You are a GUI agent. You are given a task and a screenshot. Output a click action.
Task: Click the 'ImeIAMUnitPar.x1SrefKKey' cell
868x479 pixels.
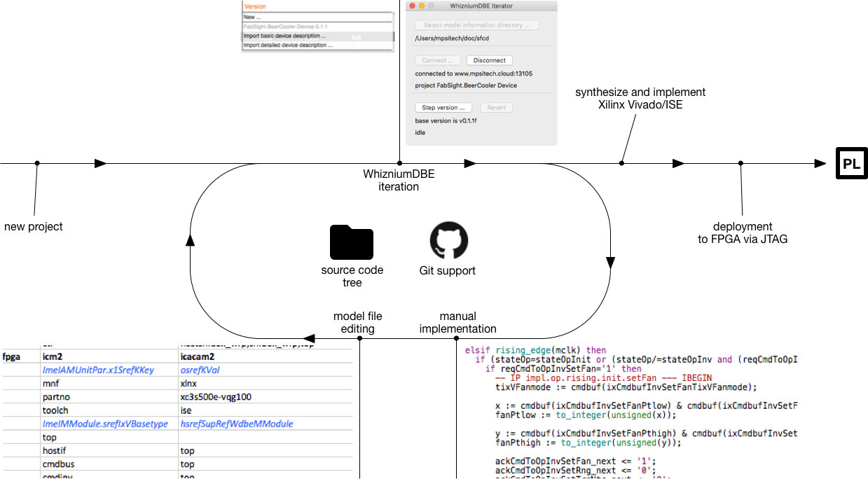109,370
